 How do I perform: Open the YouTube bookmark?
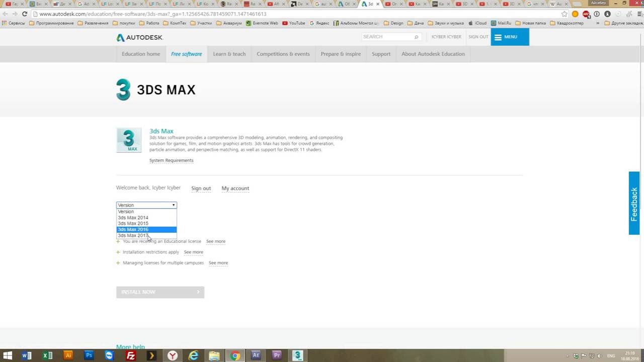coord(294,23)
